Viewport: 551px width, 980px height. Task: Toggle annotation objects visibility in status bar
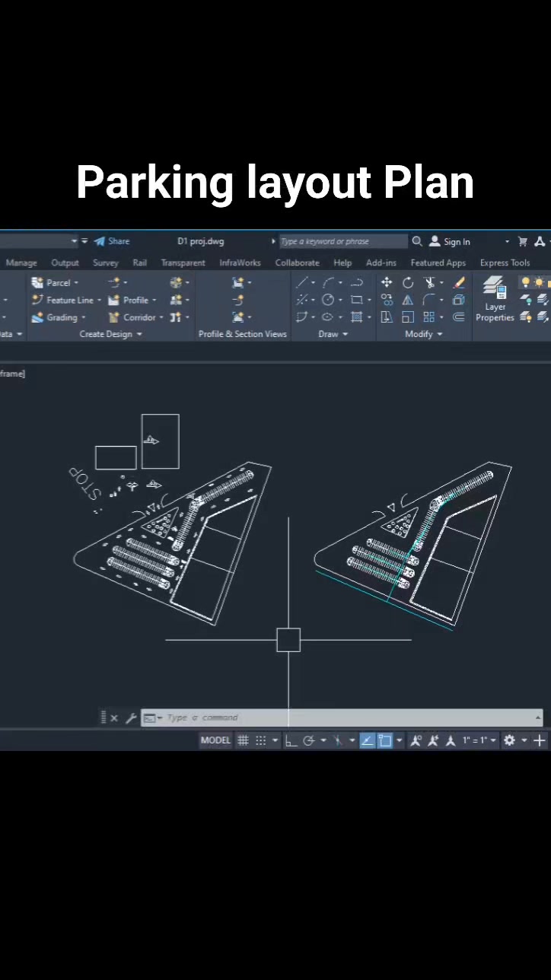point(416,740)
